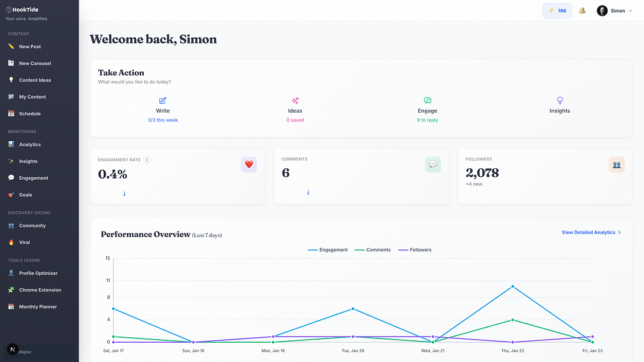The height and width of the screenshot is (362, 644).
Task: Click the 'Thu, Jan 22' axis label
Action: point(512,351)
